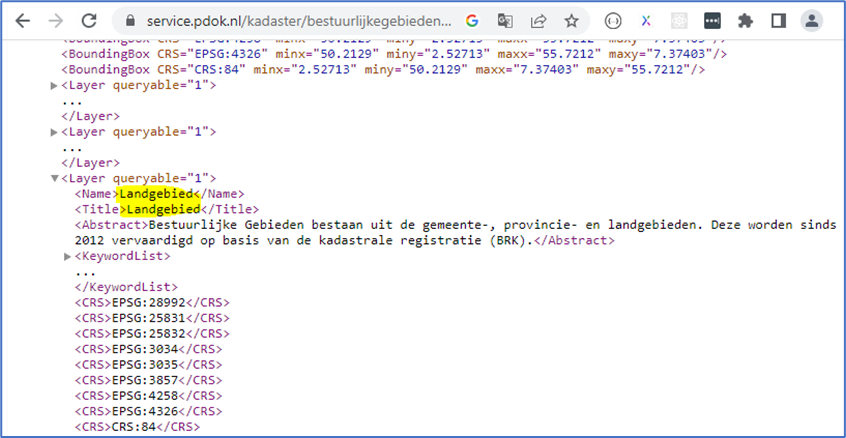Expand the second collapsed Layer node
The width and height of the screenshot is (846, 438).
tap(54, 132)
